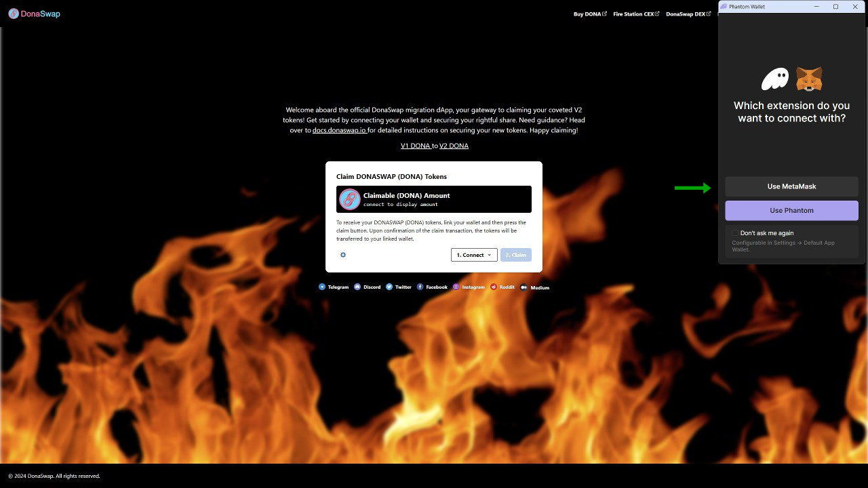Choose Use Phantom button
This screenshot has width=868, height=488.
(x=791, y=210)
